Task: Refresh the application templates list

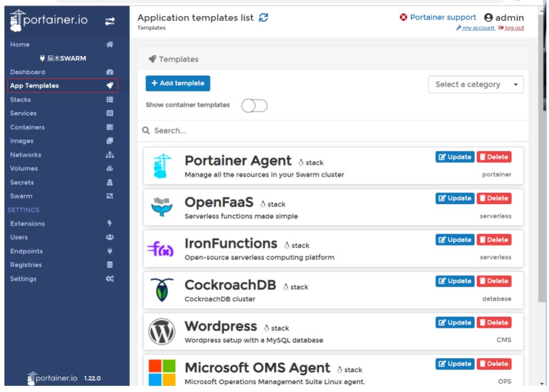Action: 263,17
